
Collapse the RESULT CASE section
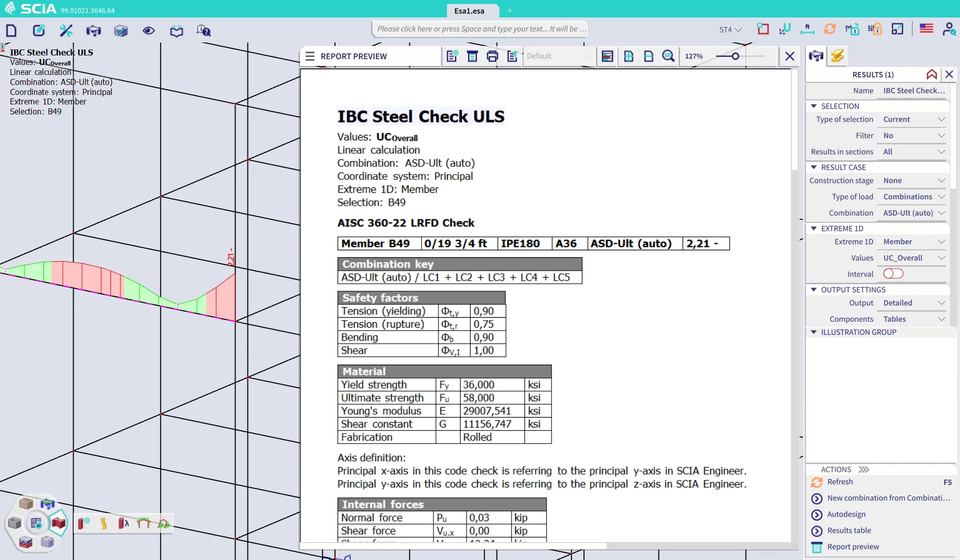[x=813, y=167]
